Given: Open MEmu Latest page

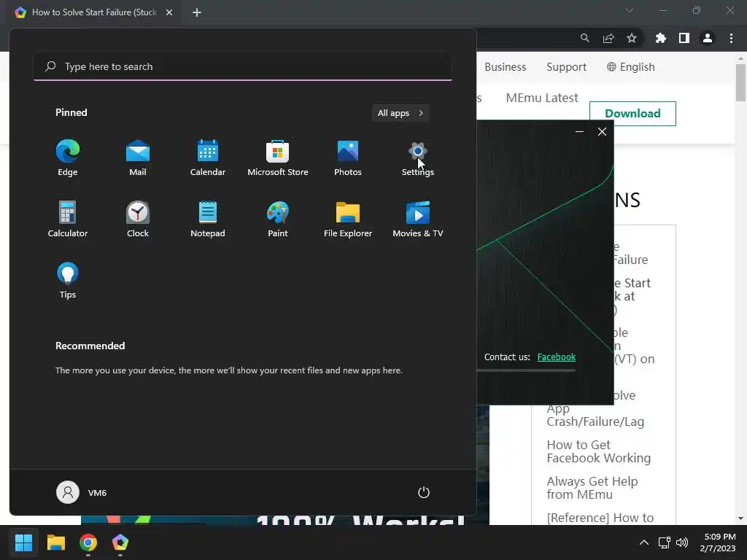Looking at the screenshot, I should pyautogui.click(x=542, y=98).
